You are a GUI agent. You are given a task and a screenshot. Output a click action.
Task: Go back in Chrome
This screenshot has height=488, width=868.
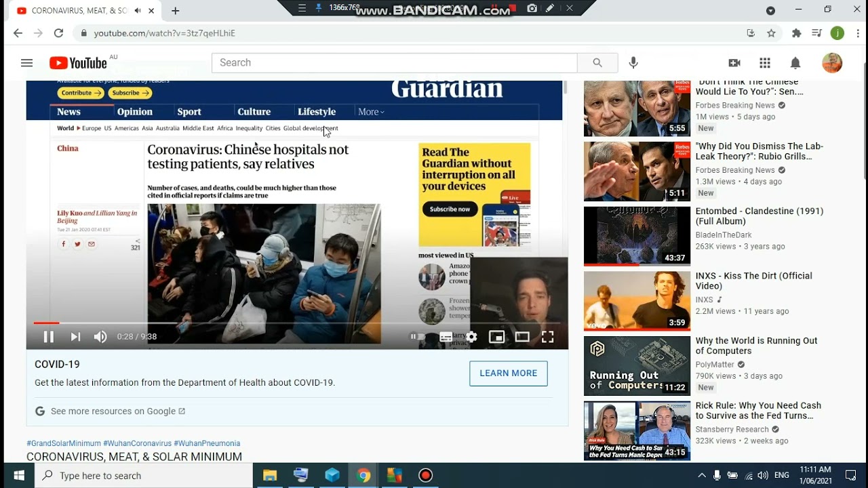[18, 33]
